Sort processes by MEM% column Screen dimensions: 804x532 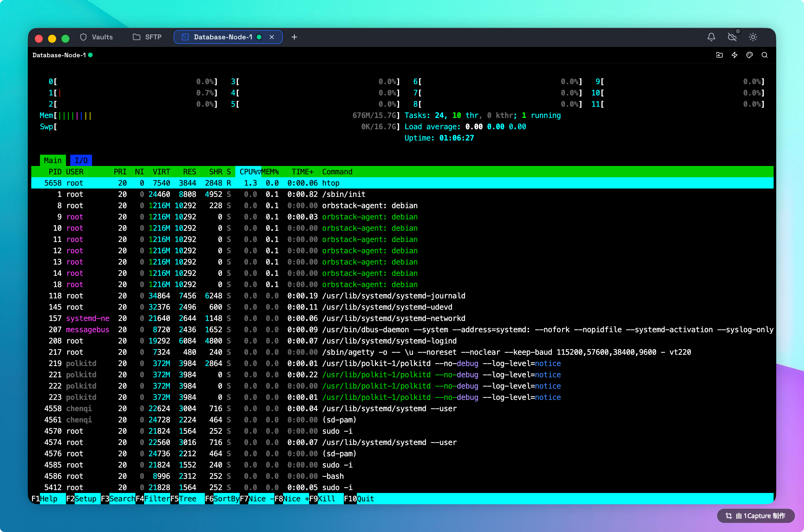point(270,172)
